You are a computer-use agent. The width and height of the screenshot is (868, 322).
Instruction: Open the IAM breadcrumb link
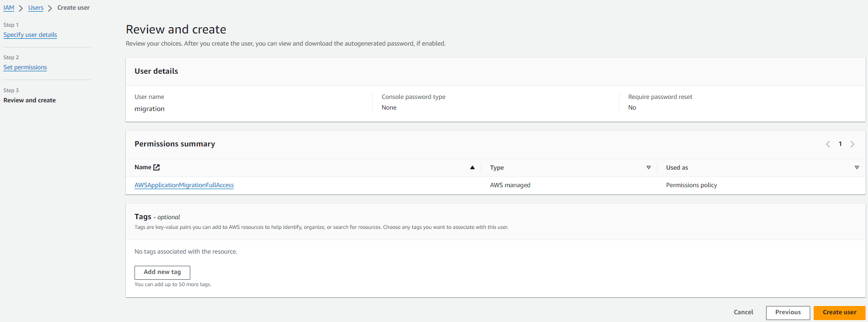pyautogui.click(x=9, y=8)
